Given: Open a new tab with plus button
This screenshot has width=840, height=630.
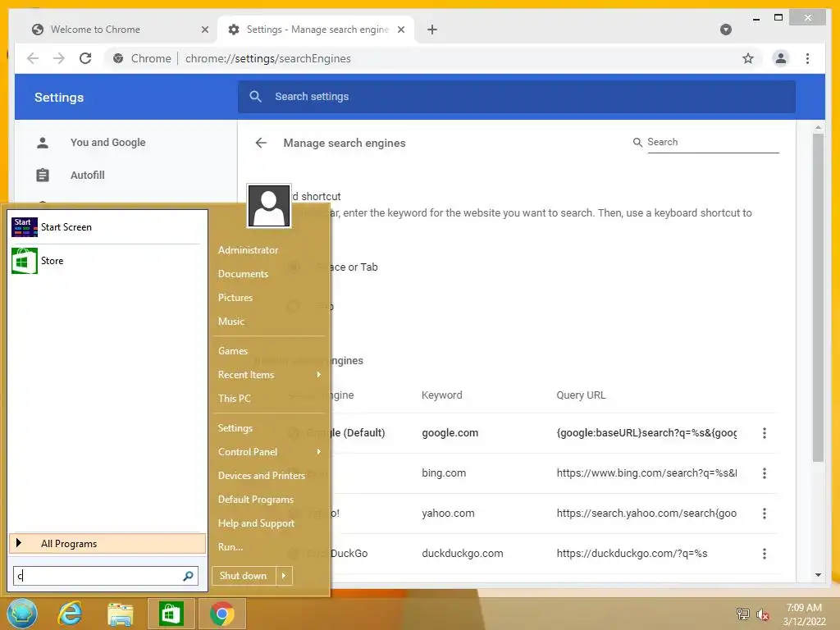Looking at the screenshot, I should (x=432, y=30).
